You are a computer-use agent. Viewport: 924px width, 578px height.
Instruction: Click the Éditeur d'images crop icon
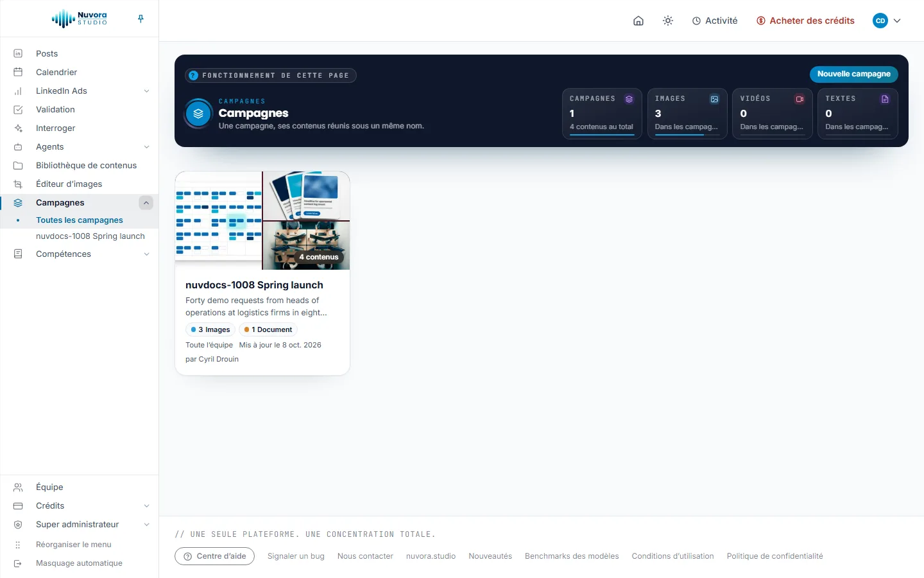tap(18, 184)
